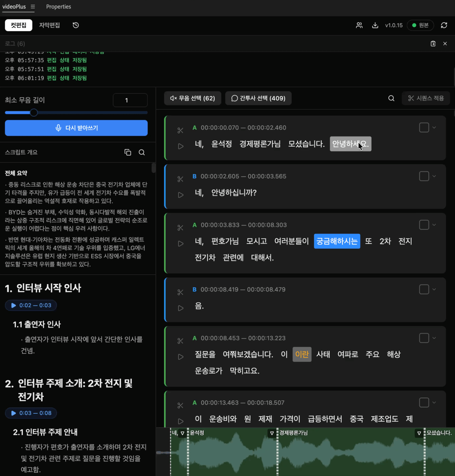
Task: Close the log panel
Action: [x=445, y=43]
